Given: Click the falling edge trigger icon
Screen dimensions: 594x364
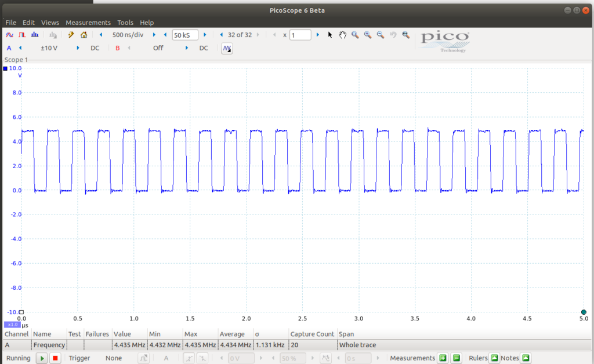Looking at the screenshot, I should click(x=202, y=358).
